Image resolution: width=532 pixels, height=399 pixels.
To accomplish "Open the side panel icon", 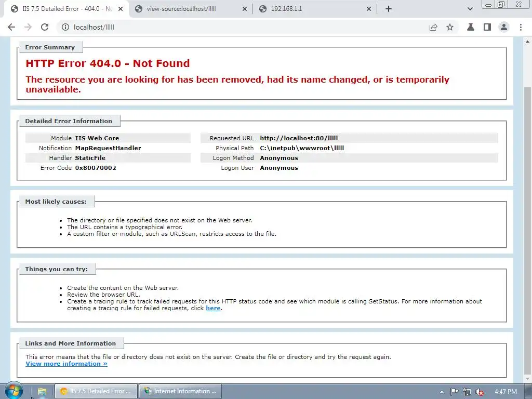I will [x=487, y=27].
